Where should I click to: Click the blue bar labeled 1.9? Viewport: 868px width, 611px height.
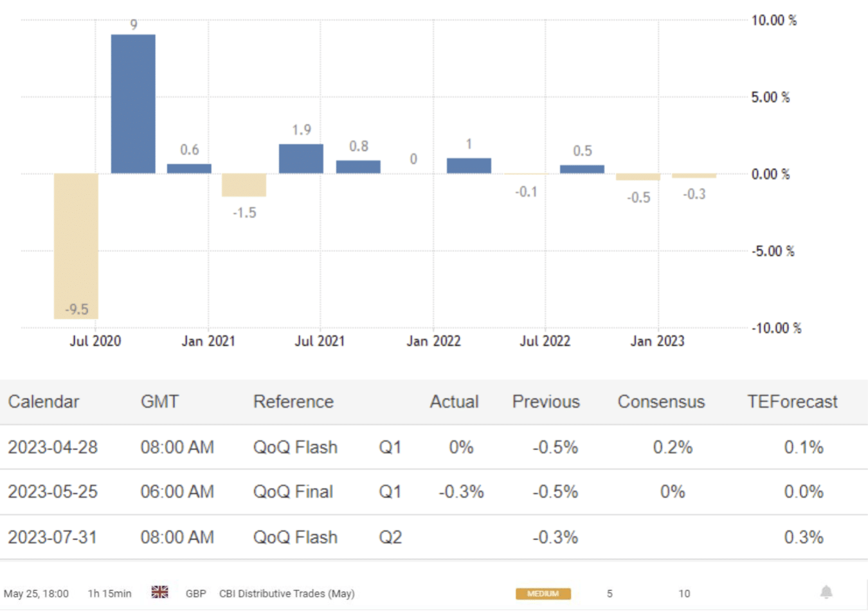(x=301, y=159)
